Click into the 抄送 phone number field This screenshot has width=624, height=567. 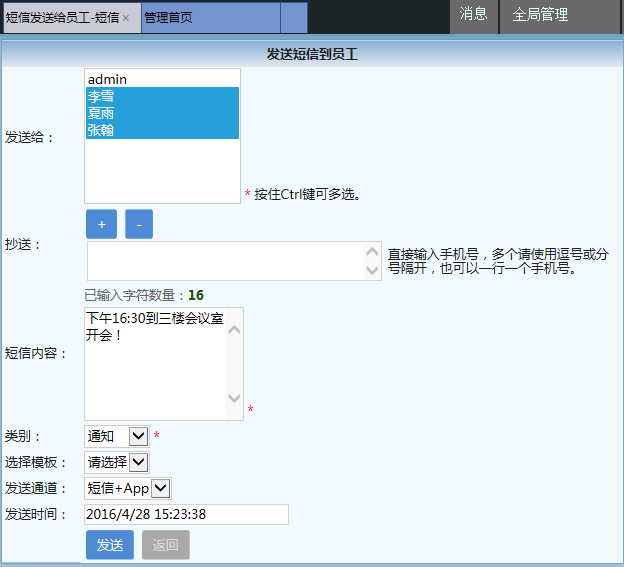tap(225, 260)
